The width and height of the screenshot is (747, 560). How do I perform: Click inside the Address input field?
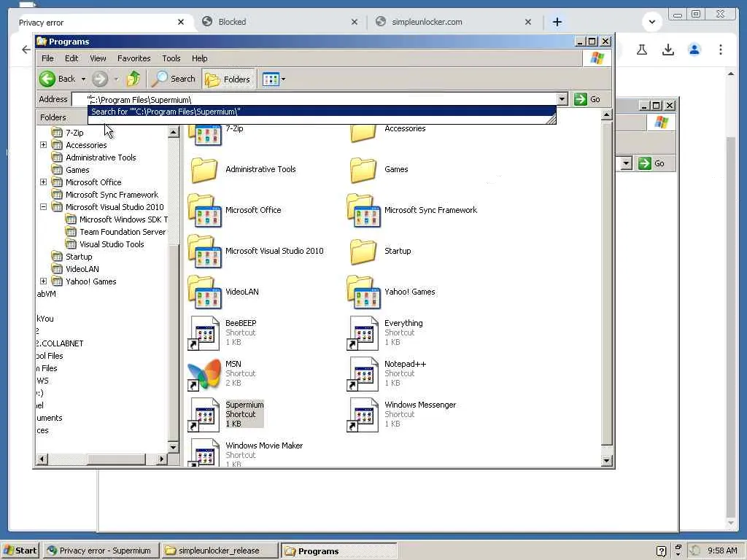pyautogui.click(x=314, y=99)
